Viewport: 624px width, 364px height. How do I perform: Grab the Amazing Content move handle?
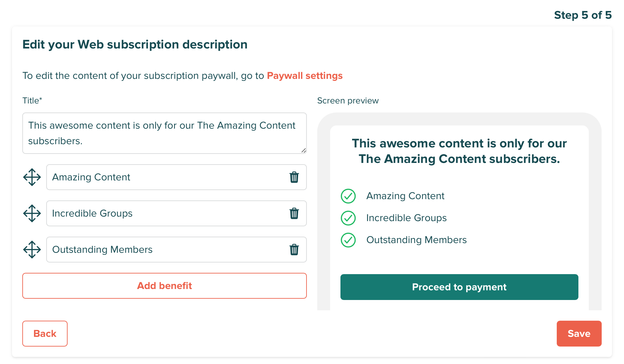click(32, 177)
